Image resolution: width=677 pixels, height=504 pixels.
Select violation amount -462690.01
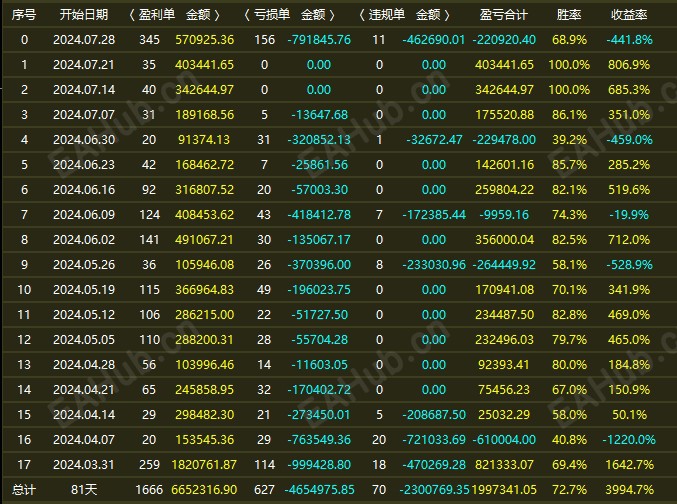[x=433, y=40]
